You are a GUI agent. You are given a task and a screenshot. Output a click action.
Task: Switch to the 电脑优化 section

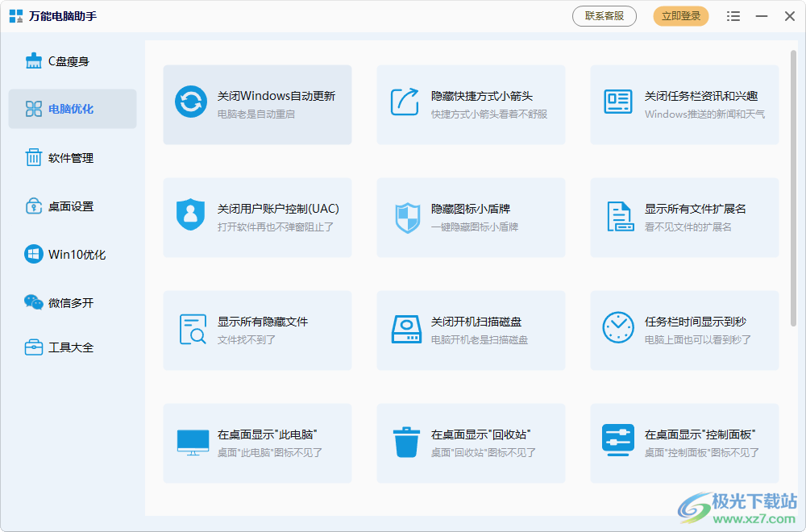(x=72, y=108)
